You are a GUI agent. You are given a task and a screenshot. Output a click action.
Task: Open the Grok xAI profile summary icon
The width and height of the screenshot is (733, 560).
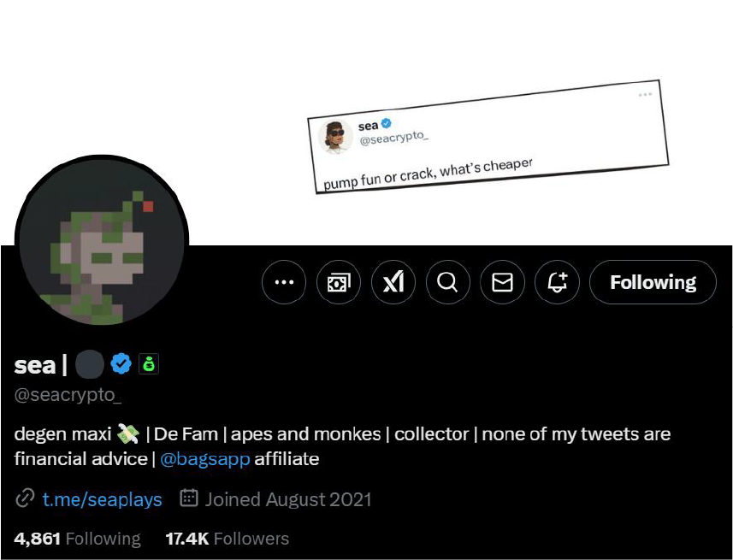coord(393,282)
